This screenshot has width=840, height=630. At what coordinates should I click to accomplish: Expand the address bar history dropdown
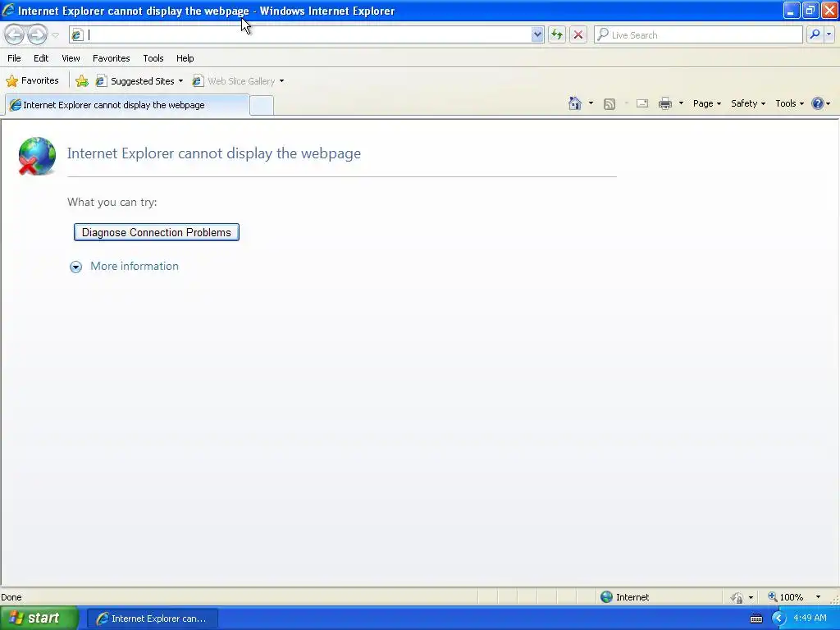tap(537, 34)
